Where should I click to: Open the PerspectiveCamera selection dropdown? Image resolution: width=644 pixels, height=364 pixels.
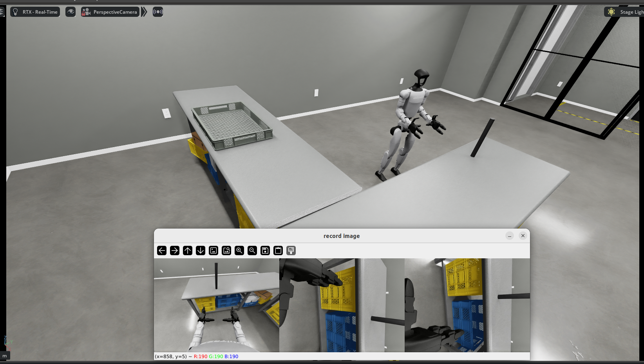coord(110,12)
